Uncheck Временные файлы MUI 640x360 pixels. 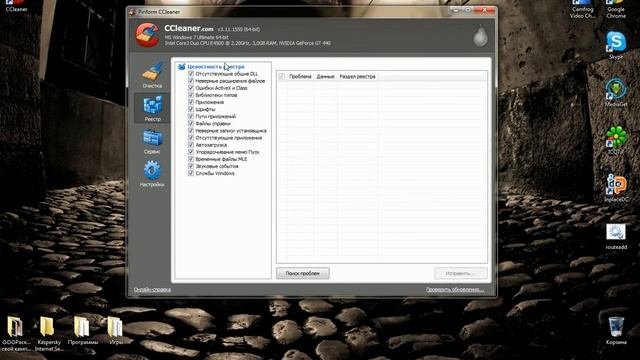pos(191,159)
